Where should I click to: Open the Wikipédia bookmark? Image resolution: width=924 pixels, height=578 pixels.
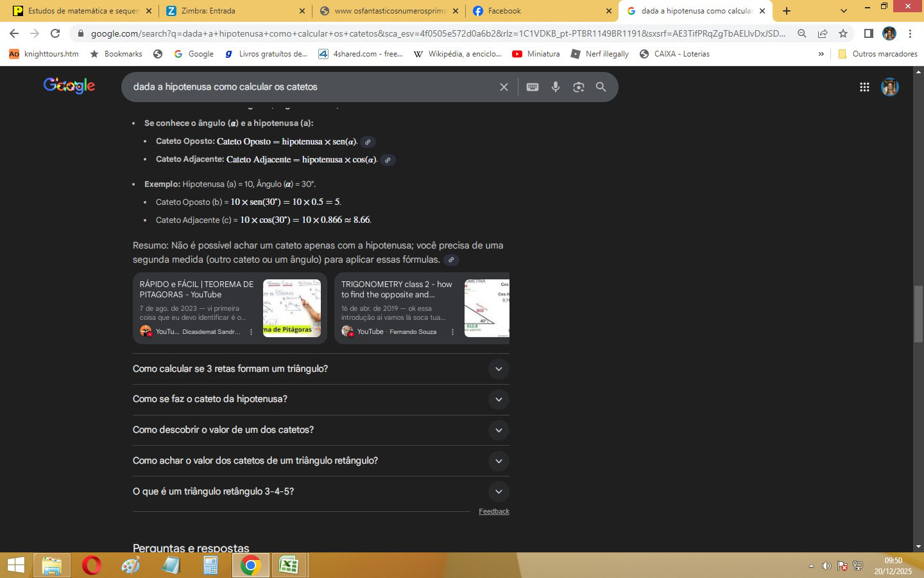(x=458, y=54)
